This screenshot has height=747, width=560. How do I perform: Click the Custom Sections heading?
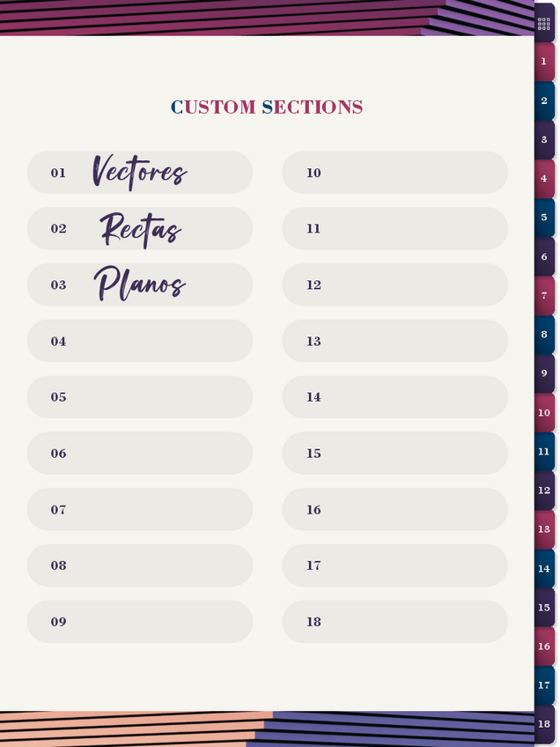pos(267,107)
